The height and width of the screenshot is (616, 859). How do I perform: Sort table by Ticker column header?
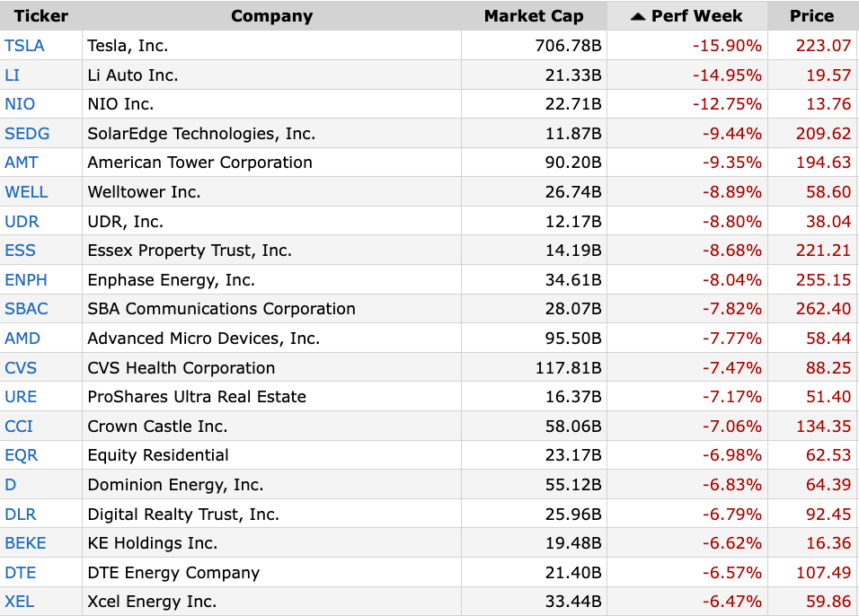pyautogui.click(x=40, y=16)
